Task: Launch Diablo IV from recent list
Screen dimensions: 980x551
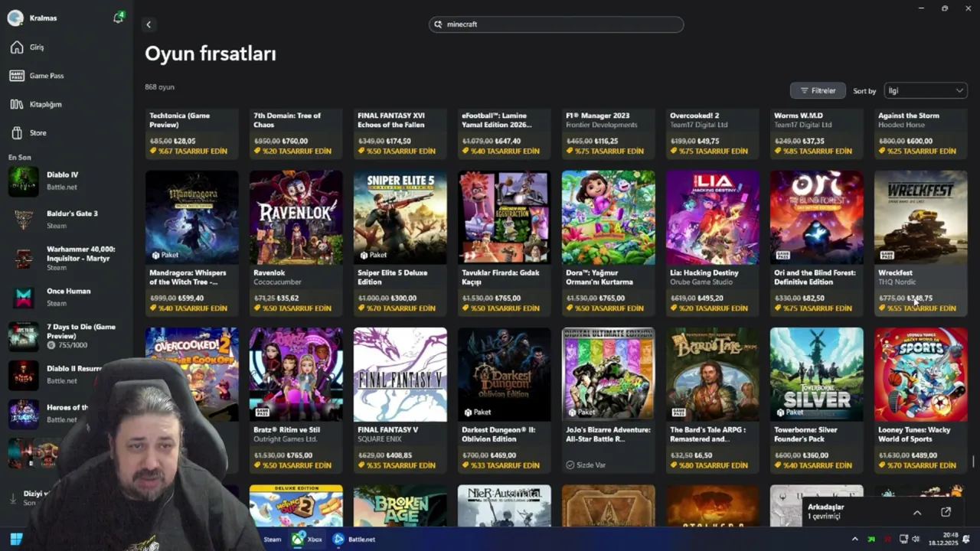Action: click(x=23, y=181)
